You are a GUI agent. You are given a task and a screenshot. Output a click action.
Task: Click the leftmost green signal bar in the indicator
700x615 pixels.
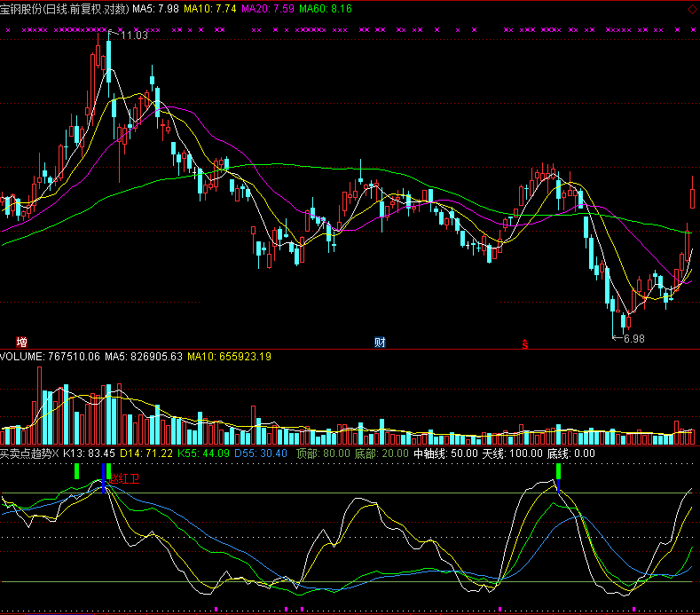click(x=77, y=470)
